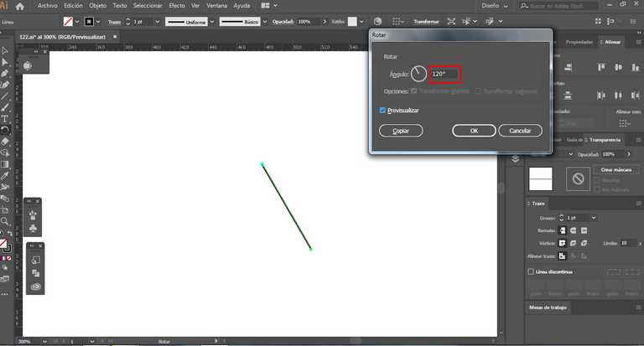This screenshot has width=644, height=346.
Task: Click the stroke color swatch in control bar
Action: (89, 21)
